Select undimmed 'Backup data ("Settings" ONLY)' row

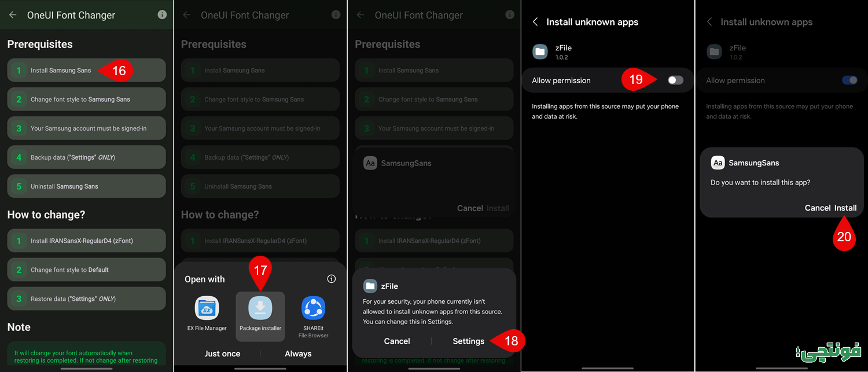87,157
